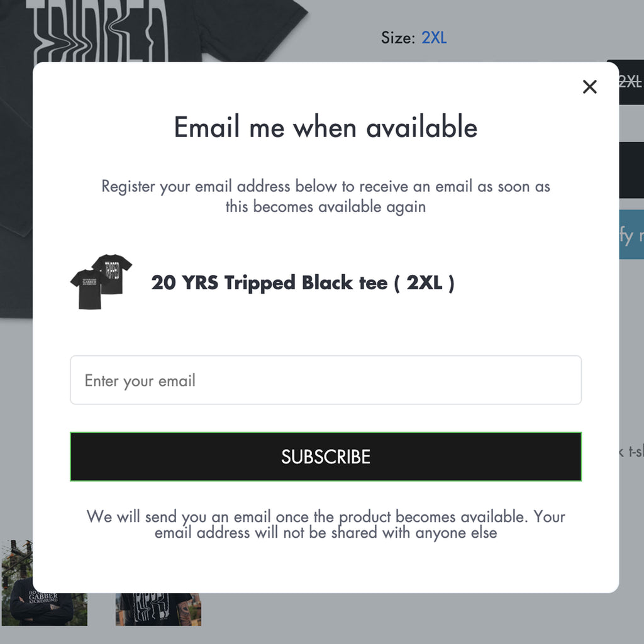Image resolution: width=644 pixels, height=644 pixels.
Task: Subscribe using the green-outlined button
Action: click(325, 457)
